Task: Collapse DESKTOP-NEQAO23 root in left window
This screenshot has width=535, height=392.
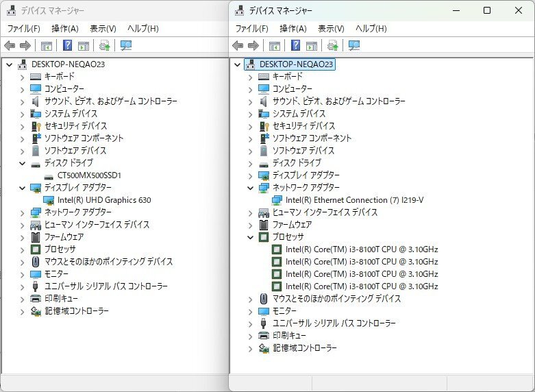Action: (x=9, y=64)
